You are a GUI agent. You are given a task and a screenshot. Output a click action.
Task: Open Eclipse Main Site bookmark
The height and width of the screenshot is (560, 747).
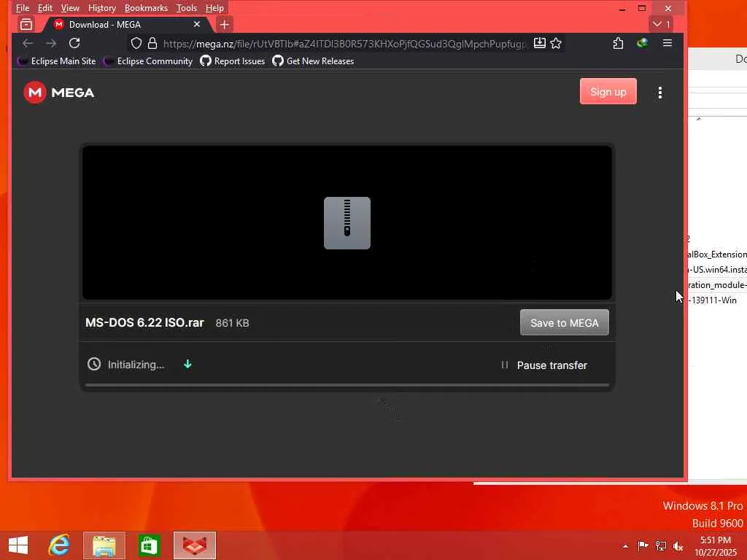pyautogui.click(x=56, y=61)
